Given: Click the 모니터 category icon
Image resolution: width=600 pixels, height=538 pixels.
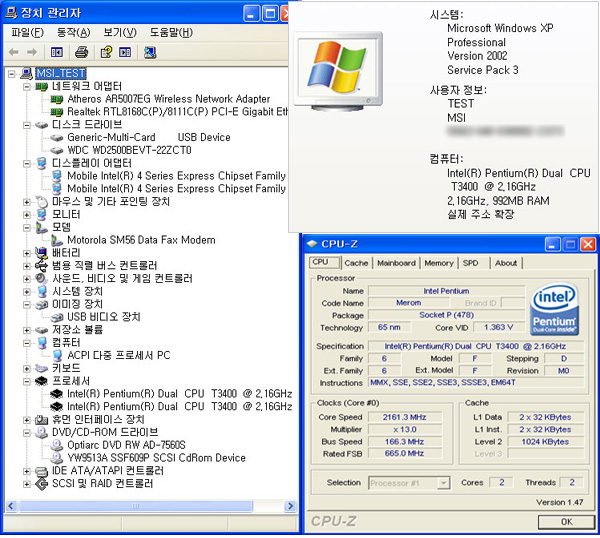Looking at the screenshot, I should coord(41,215).
